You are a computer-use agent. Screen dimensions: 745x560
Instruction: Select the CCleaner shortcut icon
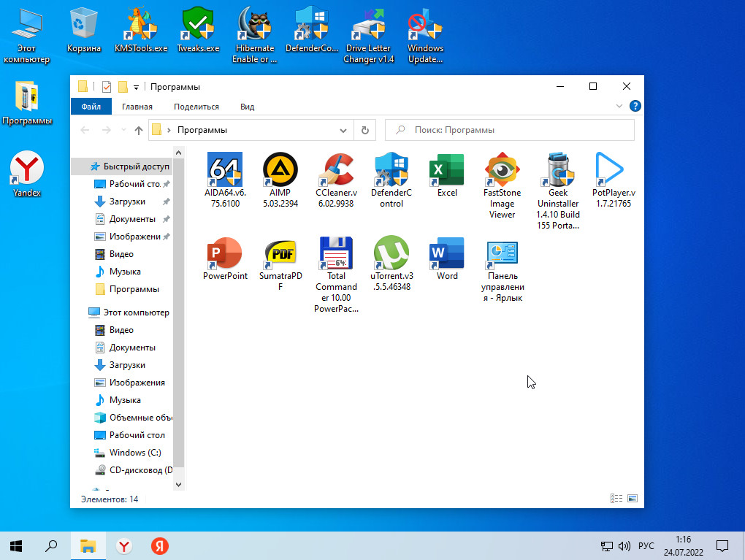[336, 169]
